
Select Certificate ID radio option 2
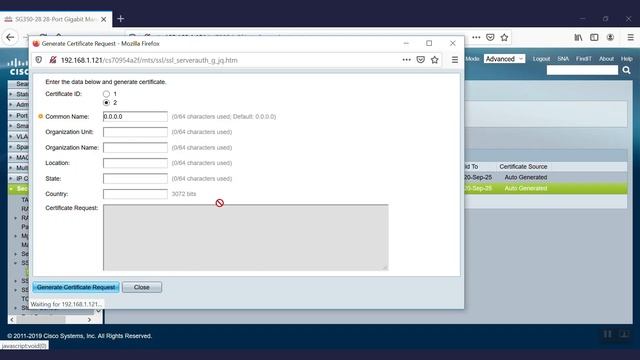coord(107,102)
